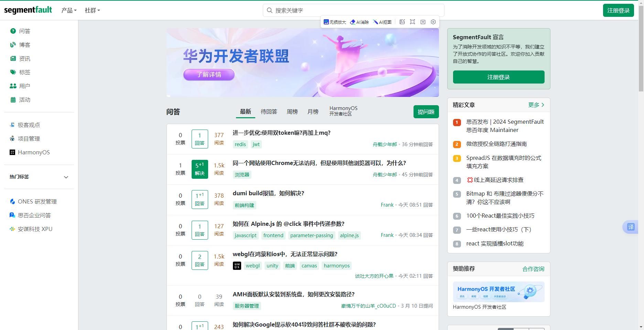Open question about Chrome无法访问
644x330 pixels.
319,163
